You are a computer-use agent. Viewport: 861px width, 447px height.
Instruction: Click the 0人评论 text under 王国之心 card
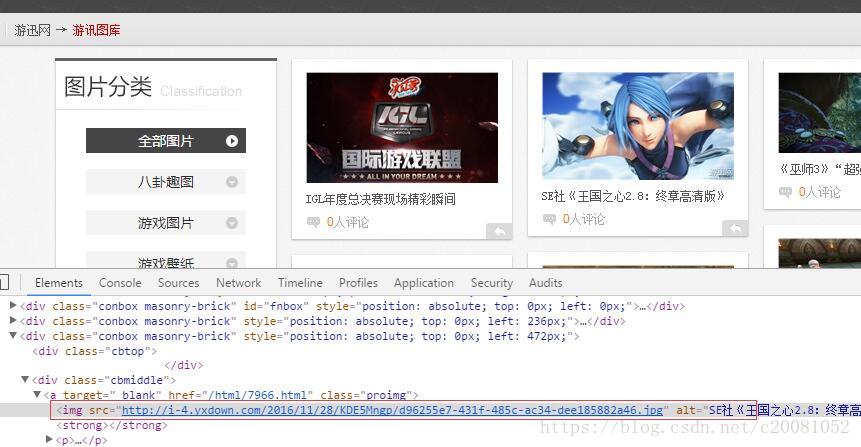tap(584, 219)
